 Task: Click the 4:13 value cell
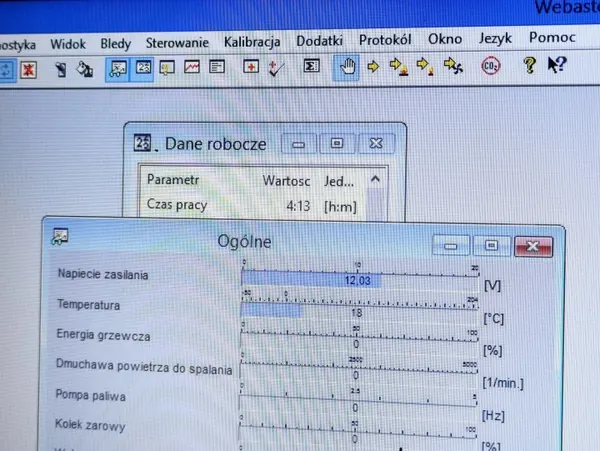[298, 206]
